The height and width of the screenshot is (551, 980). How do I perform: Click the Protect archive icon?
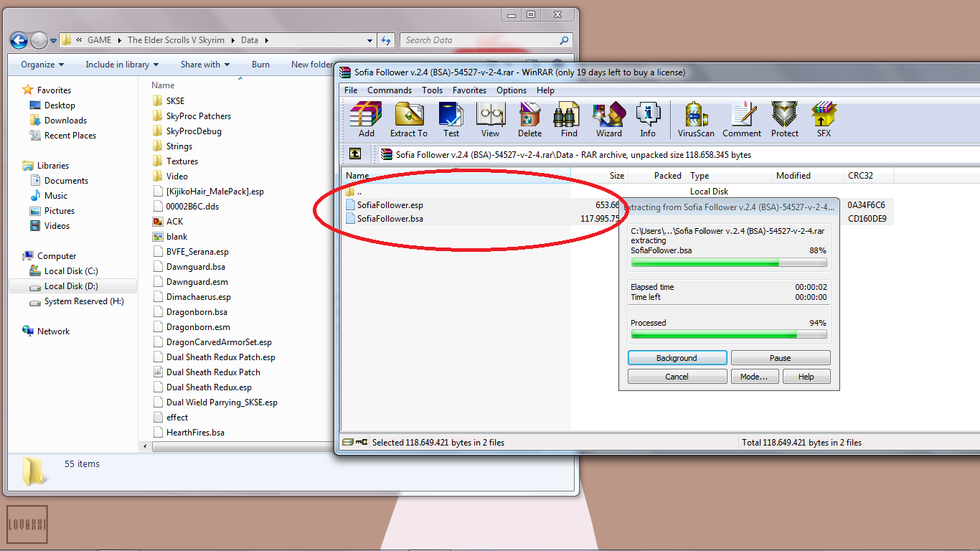[785, 119]
